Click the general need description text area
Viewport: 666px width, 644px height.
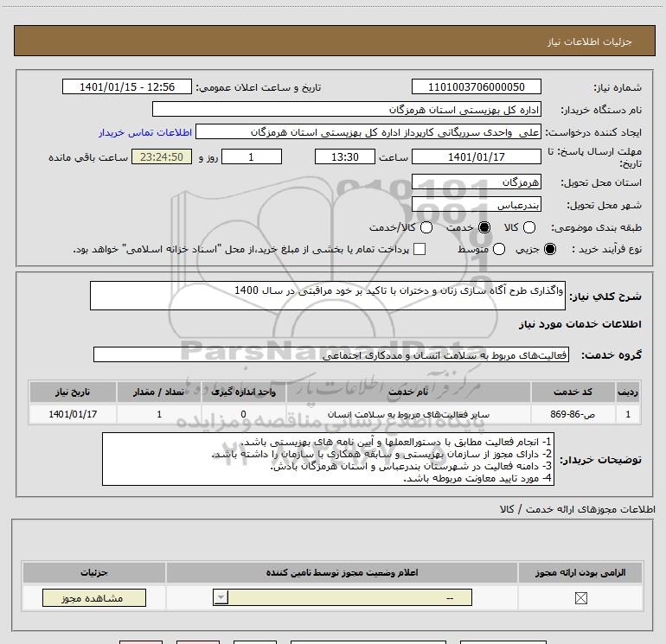[x=328, y=296]
